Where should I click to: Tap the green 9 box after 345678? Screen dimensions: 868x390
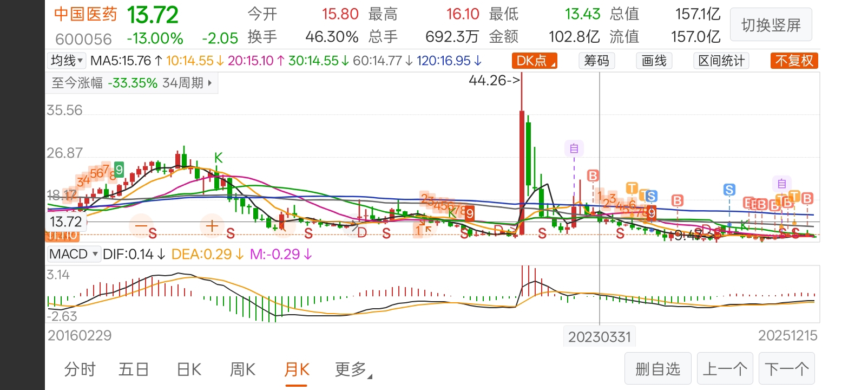[119, 170]
